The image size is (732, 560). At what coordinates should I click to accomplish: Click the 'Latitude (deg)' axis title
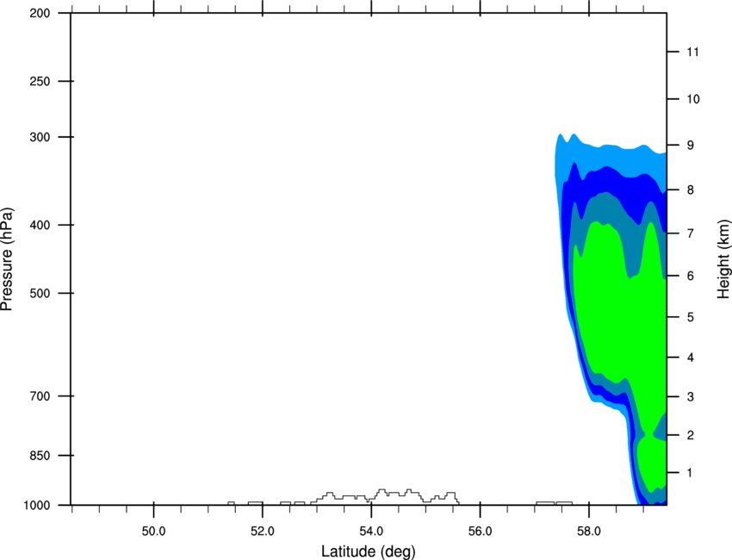pyautogui.click(x=368, y=551)
